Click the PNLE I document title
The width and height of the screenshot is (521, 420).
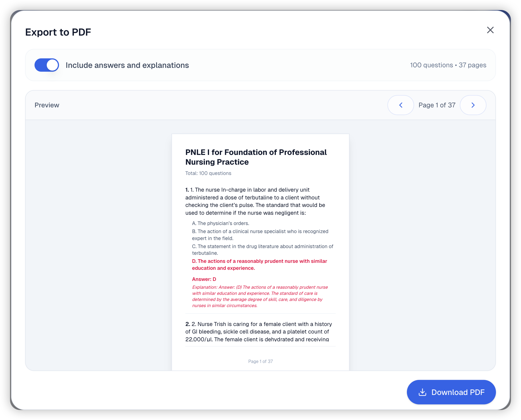(256, 157)
